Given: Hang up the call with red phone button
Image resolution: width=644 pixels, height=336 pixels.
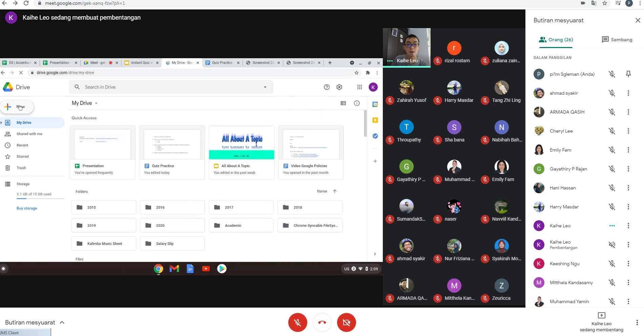Looking at the screenshot, I should [x=322, y=322].
